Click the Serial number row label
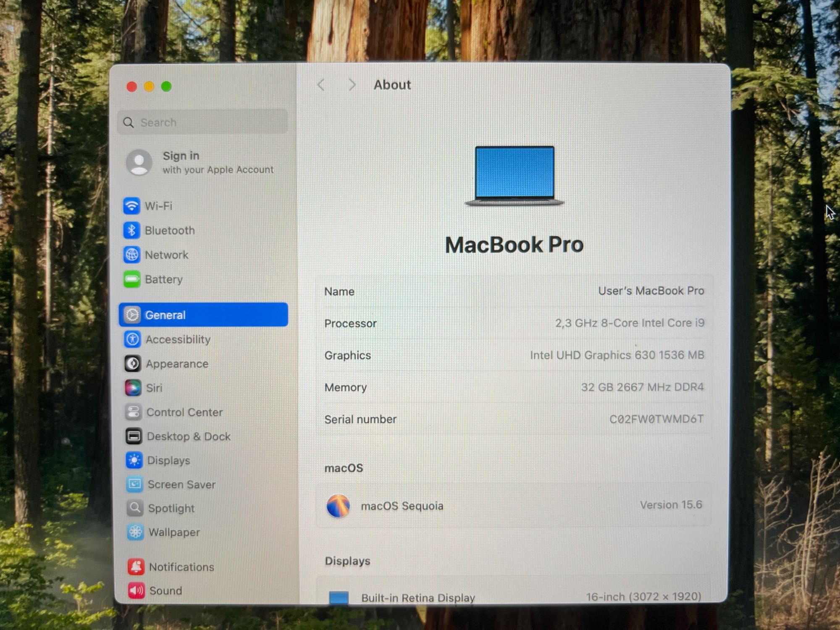 point(360,419)
